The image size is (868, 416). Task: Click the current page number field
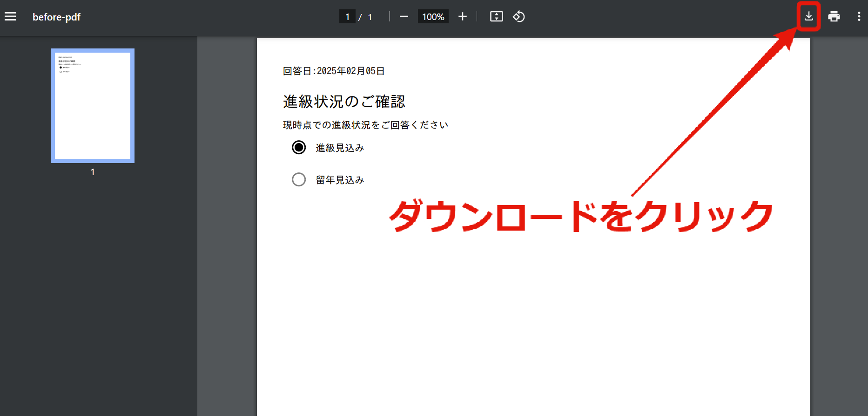(x=347, y=17)
